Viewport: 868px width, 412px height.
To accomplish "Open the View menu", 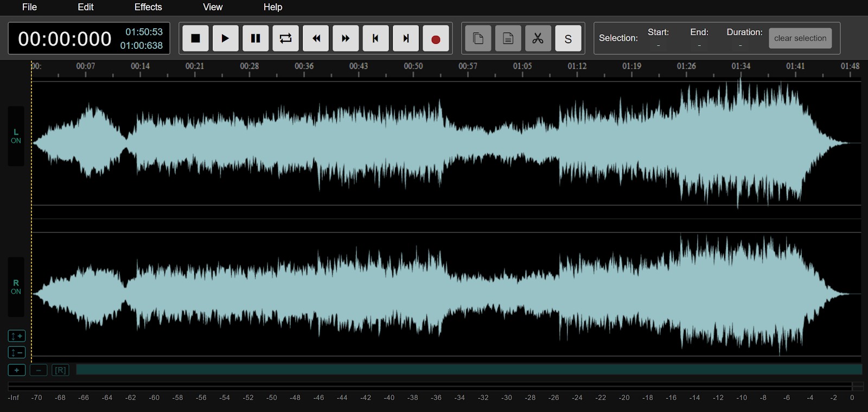I will pos(213,7).
